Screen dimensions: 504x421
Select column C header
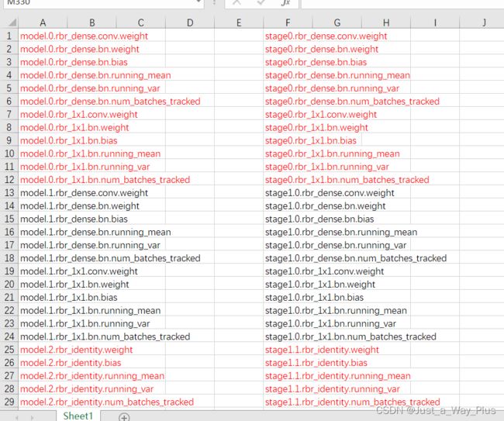pyautogui.click(x=141, y=22)
